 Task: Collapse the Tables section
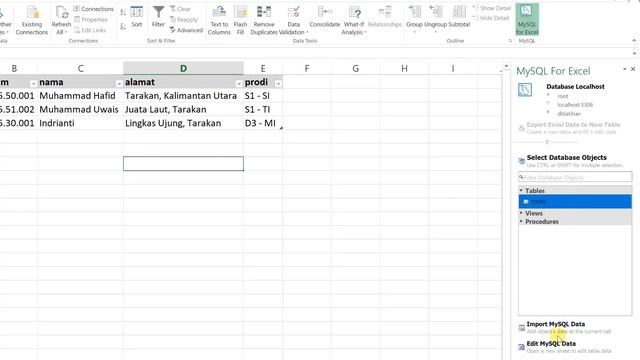[x=521, y=190]
